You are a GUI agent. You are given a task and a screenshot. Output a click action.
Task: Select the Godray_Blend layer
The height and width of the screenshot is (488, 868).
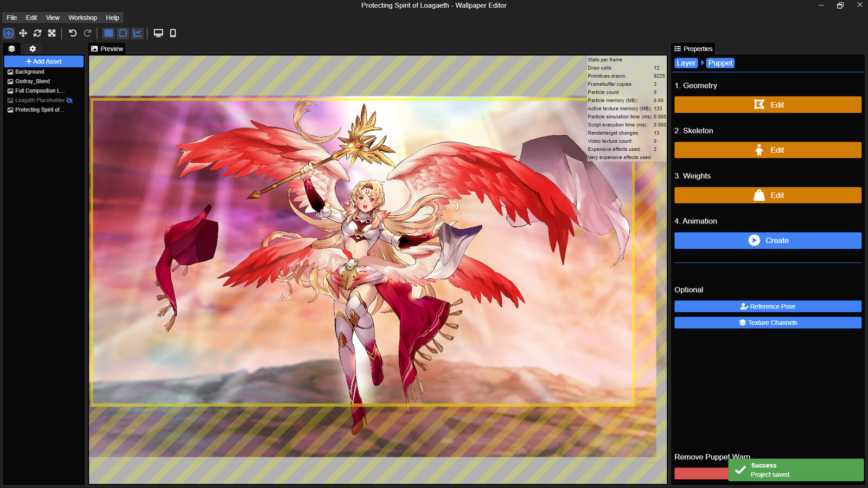tap(44, 81)
